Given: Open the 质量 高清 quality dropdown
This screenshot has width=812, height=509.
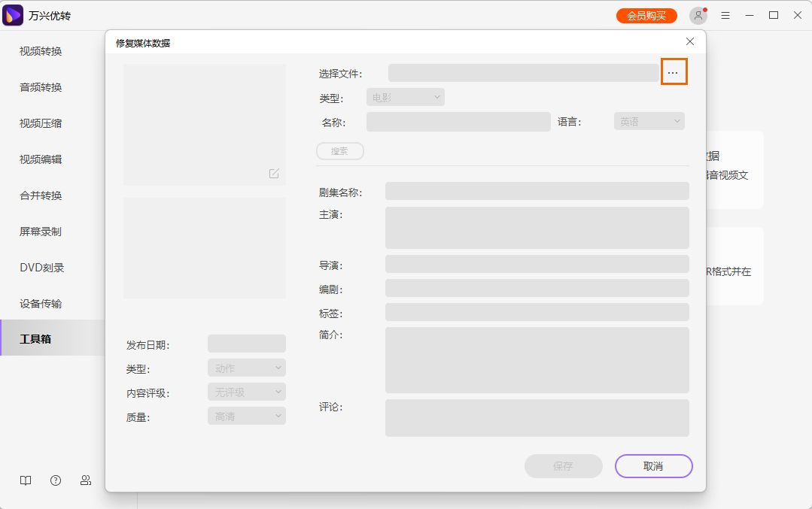Looking at the screenshot, I should pyautogui.click(x=246, y=416).
